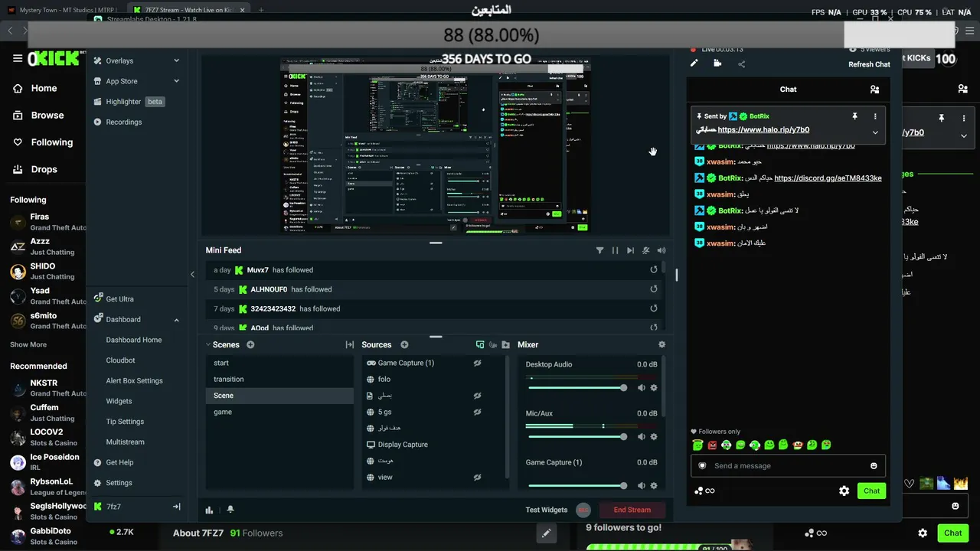The image size is (980, 551).
Task: Toggle studio mode icon in Sources header
Action: pos(480,345)
